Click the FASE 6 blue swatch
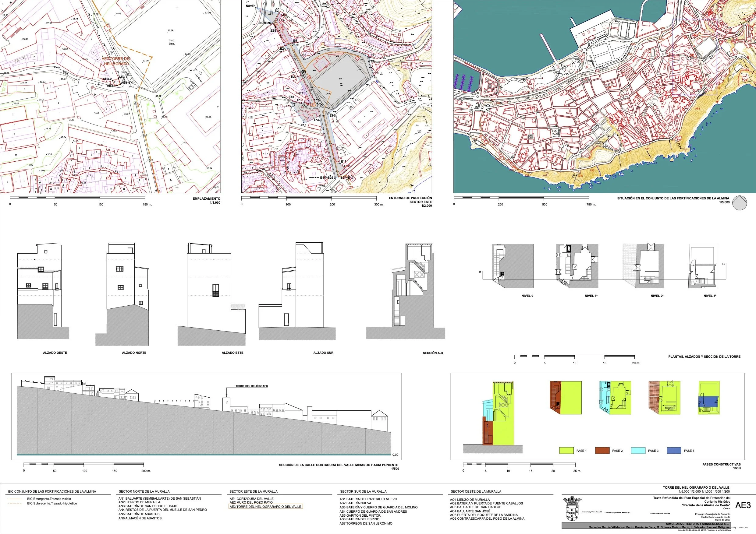The image size is (756, 534). point(674,450)
